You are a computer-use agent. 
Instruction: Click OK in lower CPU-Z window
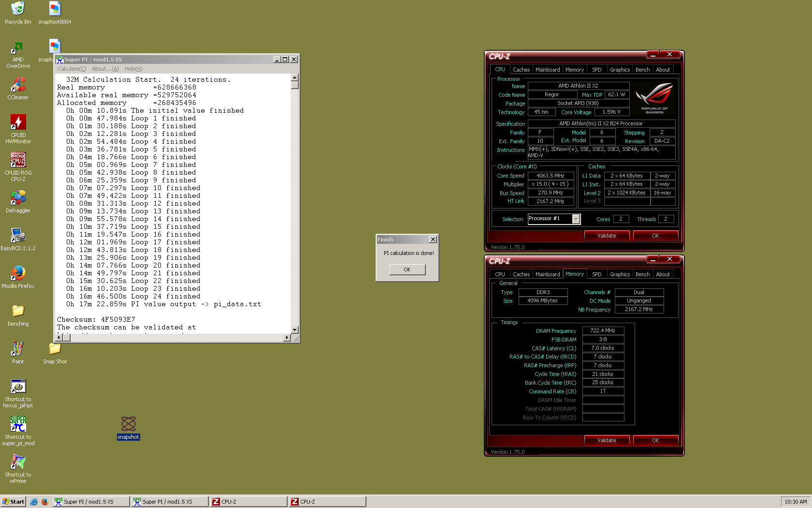[655, 440]
